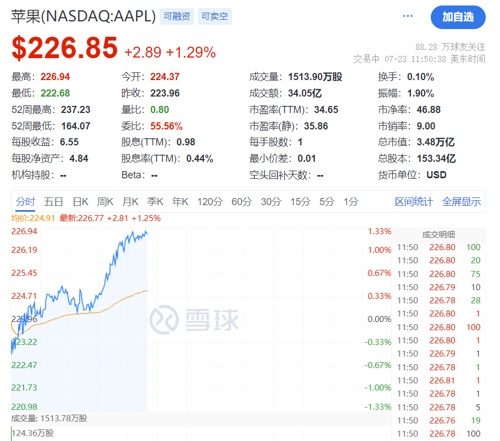Open 区间统计 range statistics link
Viewport: 500px width, 441px height.
pyautogui.click(x=414, y=202)
